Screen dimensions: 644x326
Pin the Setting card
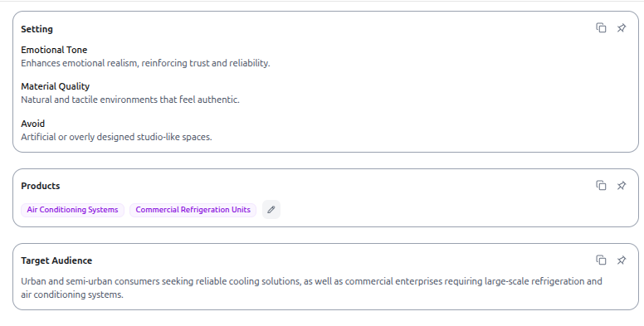pos(622,28)
